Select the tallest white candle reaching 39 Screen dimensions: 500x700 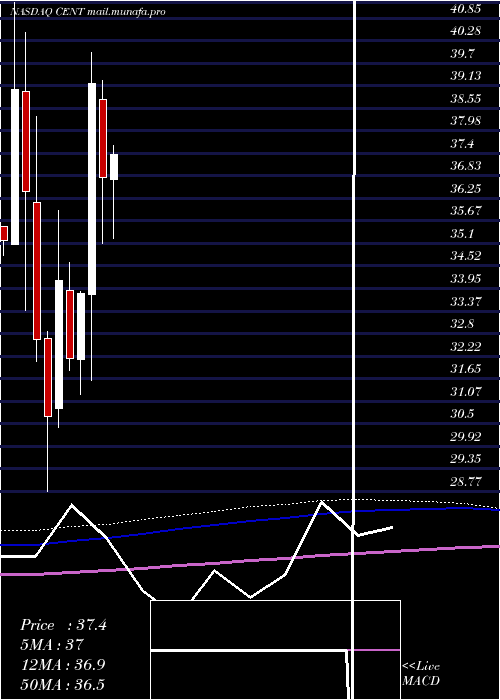coord(92,189)
